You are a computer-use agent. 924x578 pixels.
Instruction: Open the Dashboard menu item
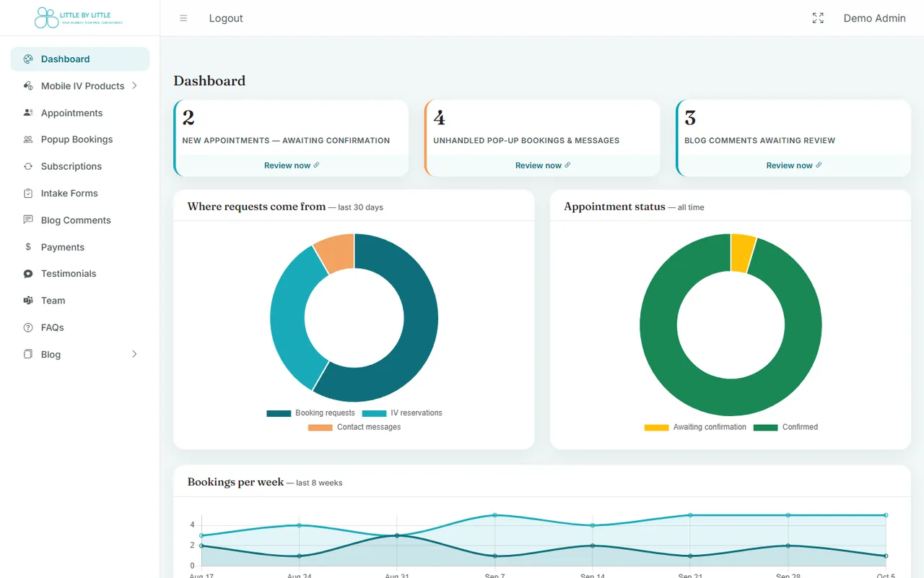coord(80,59)
